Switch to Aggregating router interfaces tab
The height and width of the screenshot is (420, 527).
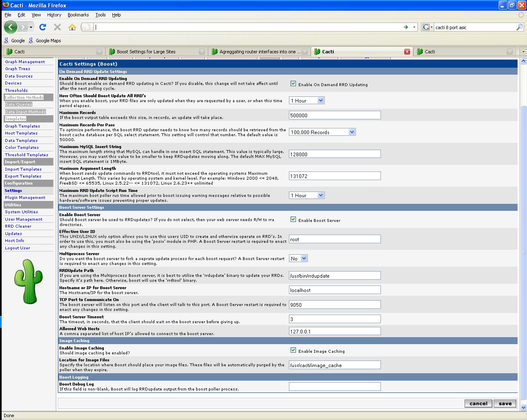[259, 52]
